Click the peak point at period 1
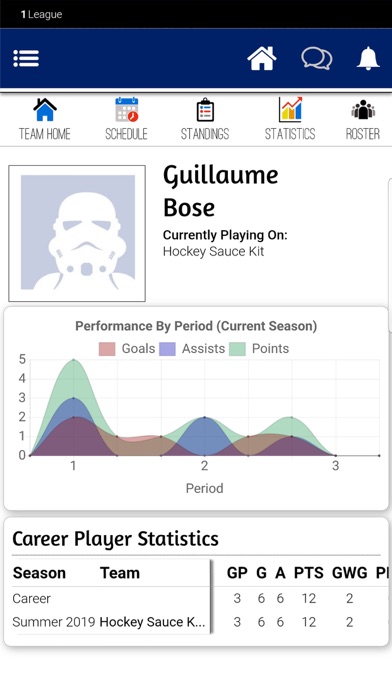Screen dimensions: 392x696 74,360
